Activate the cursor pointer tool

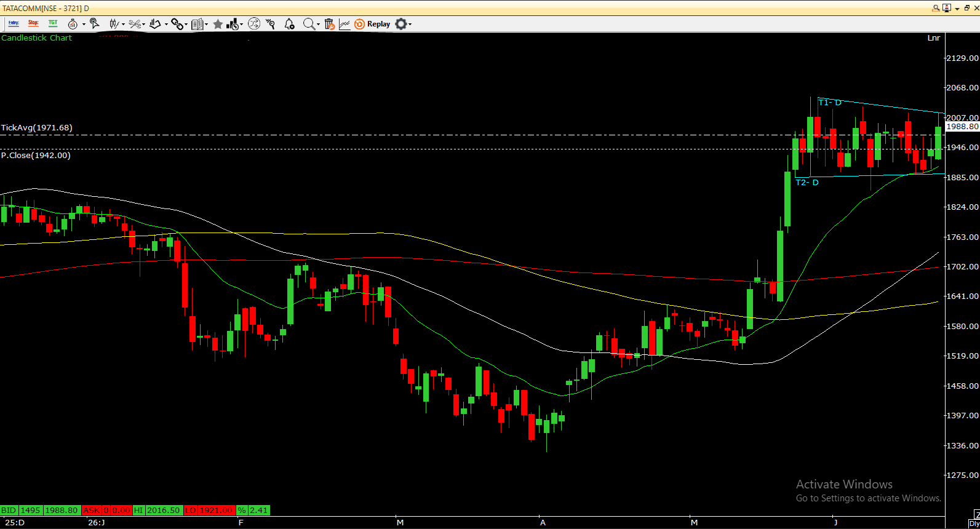(x=94, y=24)
